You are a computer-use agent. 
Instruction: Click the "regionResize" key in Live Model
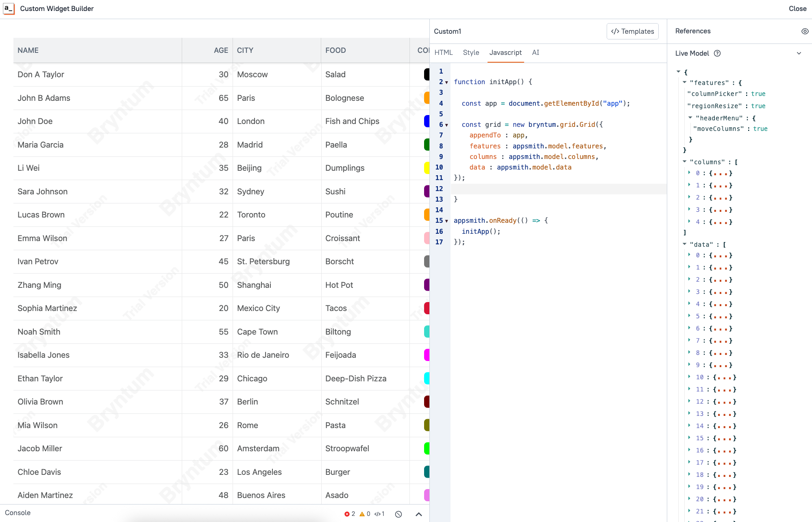(x=714, y=106)
